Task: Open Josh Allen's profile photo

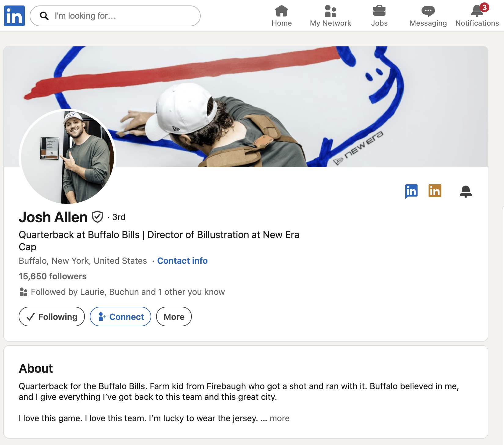Action: pyautogui.click(x=68, y=157)
